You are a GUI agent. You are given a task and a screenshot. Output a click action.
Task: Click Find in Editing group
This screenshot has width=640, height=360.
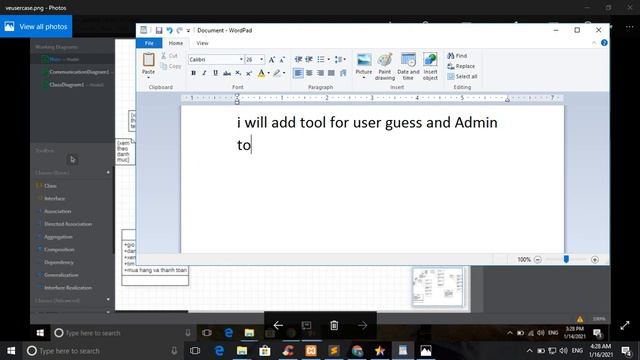click(x=457, y=56)
